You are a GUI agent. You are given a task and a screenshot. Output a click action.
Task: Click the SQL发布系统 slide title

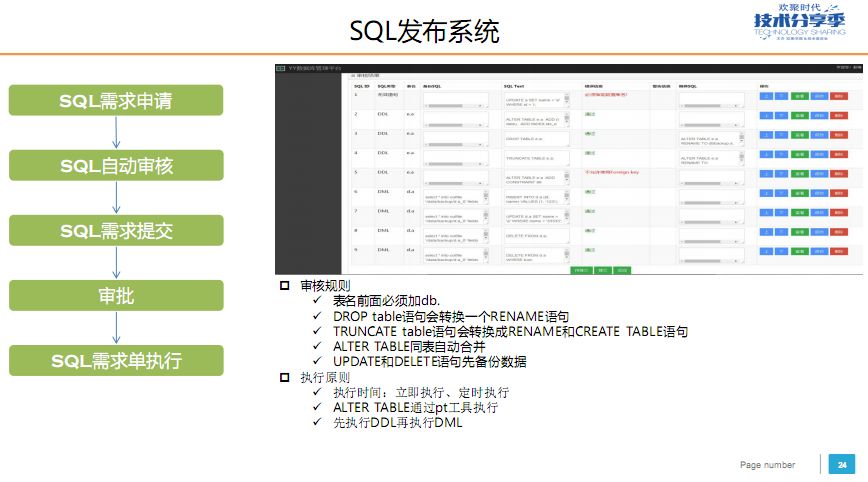coord(425,31)
